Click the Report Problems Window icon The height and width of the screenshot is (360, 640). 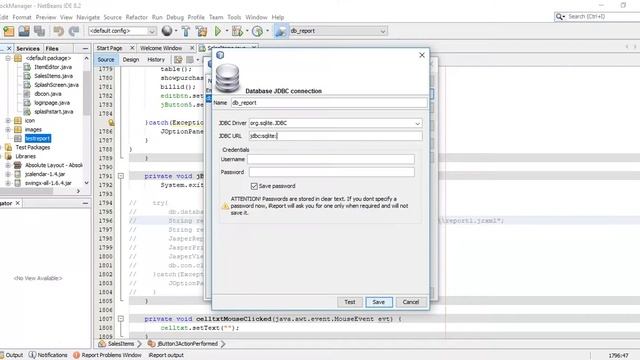tap(76, 355)
